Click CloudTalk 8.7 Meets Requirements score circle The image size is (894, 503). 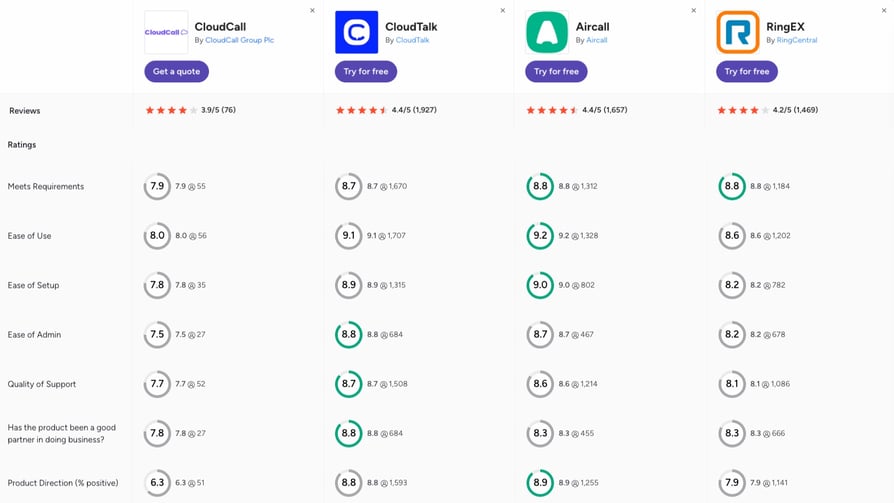coord(348,186)
